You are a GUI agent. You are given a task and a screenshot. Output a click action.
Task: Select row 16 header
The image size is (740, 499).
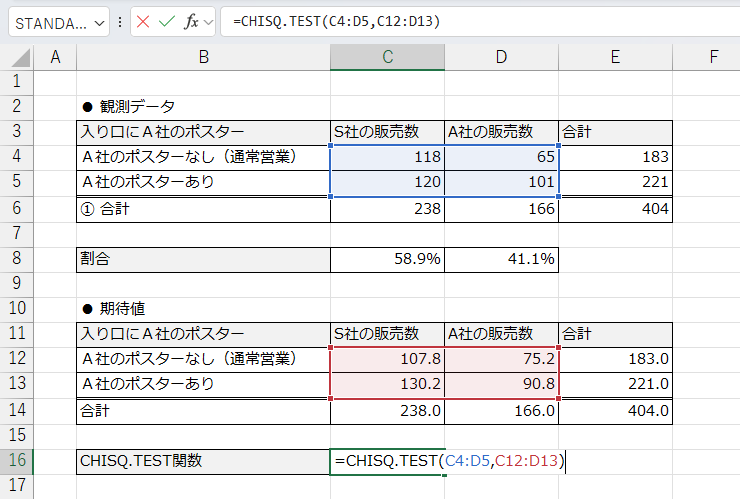point(17,461)
